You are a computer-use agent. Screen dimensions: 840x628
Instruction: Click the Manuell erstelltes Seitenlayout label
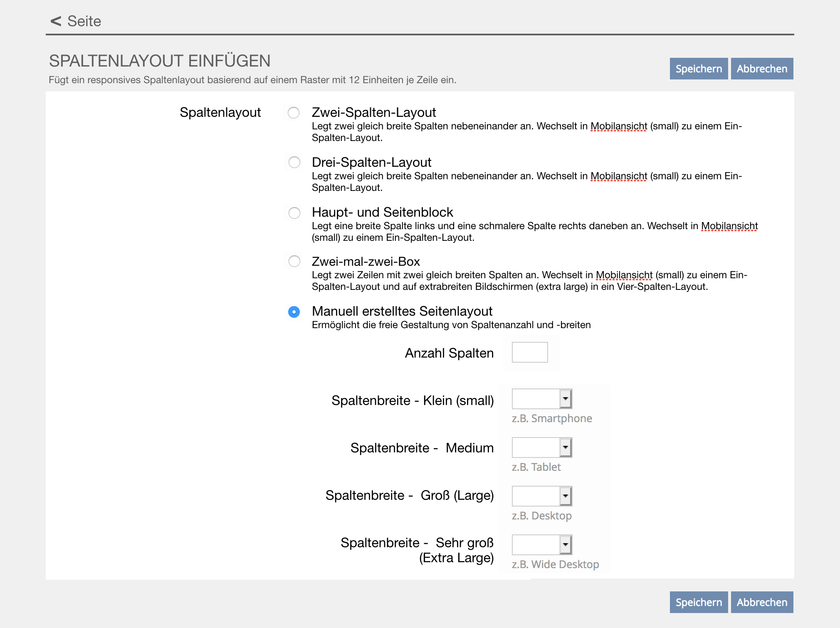(402, 311)
